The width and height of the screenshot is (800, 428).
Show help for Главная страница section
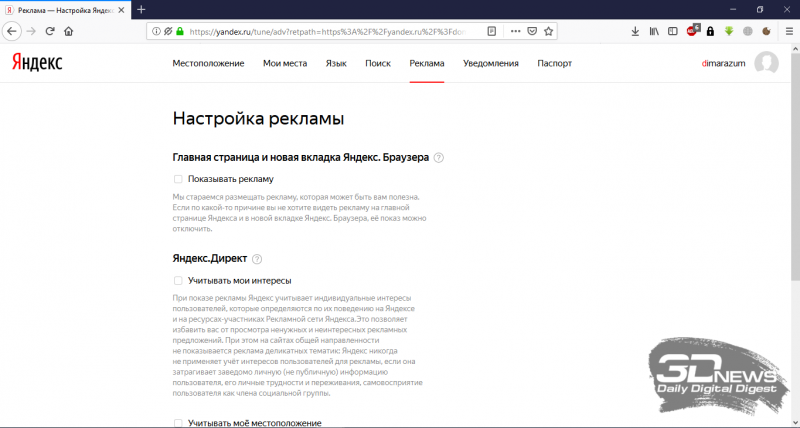point(438,158)
